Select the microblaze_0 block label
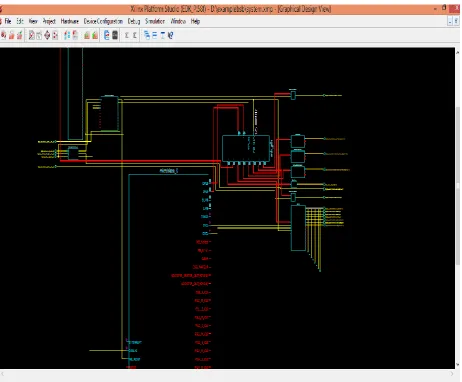This screenshot has width=462, height=382. coord(169,171)
